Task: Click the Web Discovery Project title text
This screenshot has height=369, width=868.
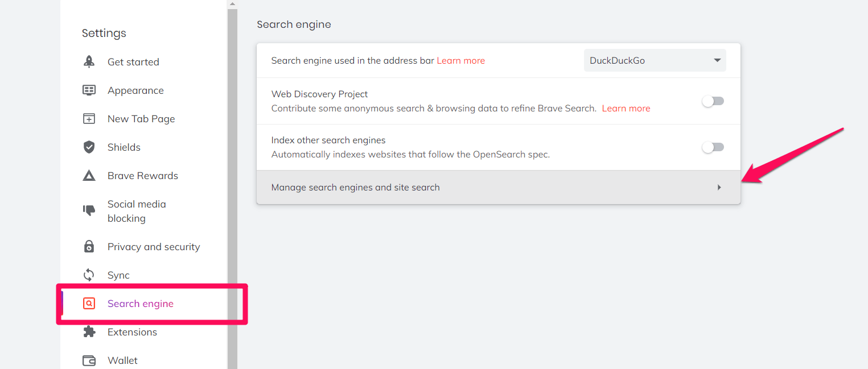Action: click(319, 94)
